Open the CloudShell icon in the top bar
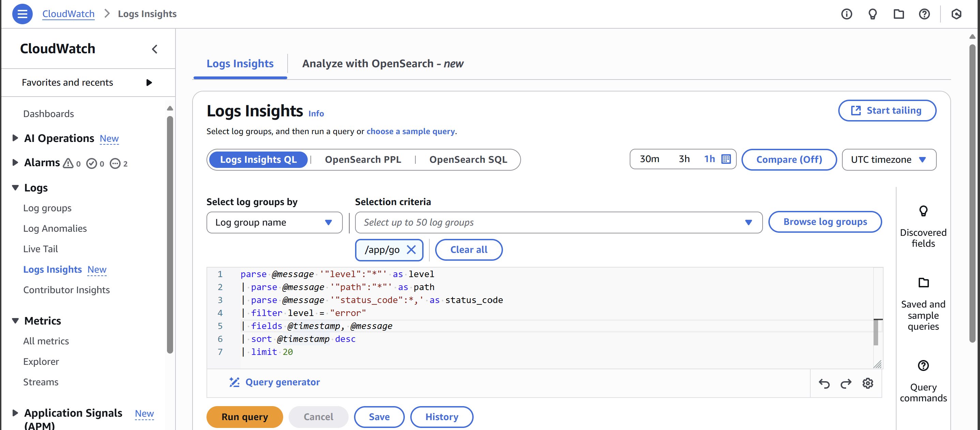The image size is (980, 430). click(x=957, y=14)
